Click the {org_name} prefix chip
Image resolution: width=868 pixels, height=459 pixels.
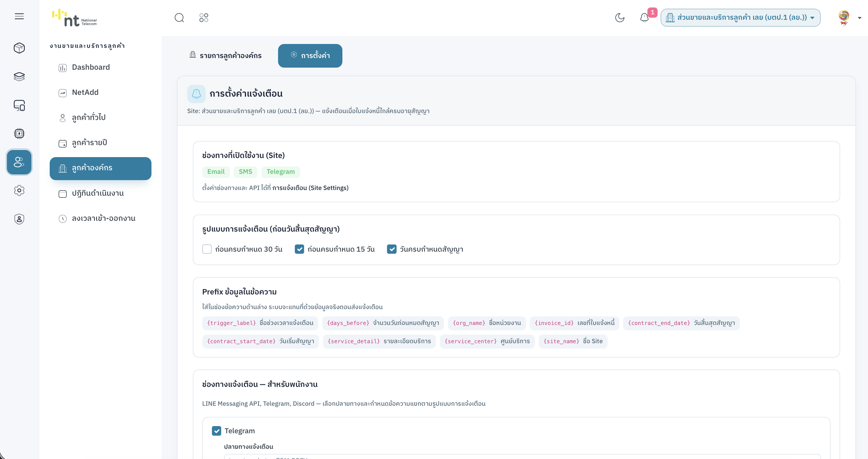pos(487,323)
